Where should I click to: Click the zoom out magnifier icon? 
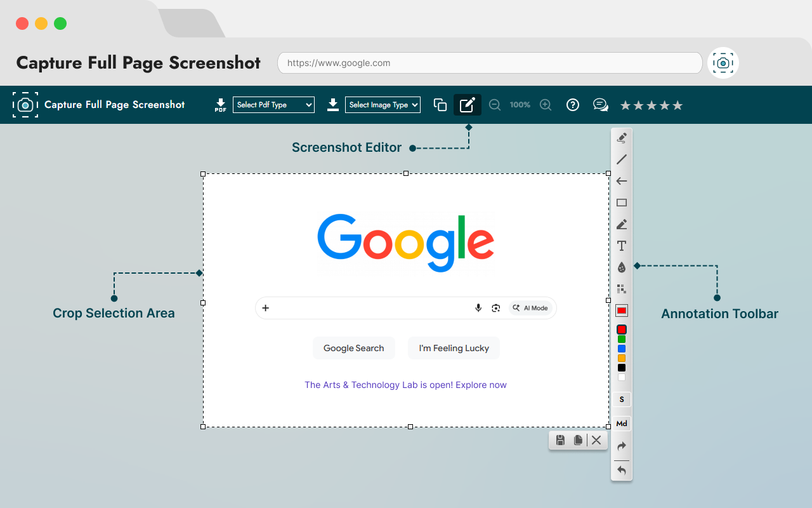click(x=495, y=105)
